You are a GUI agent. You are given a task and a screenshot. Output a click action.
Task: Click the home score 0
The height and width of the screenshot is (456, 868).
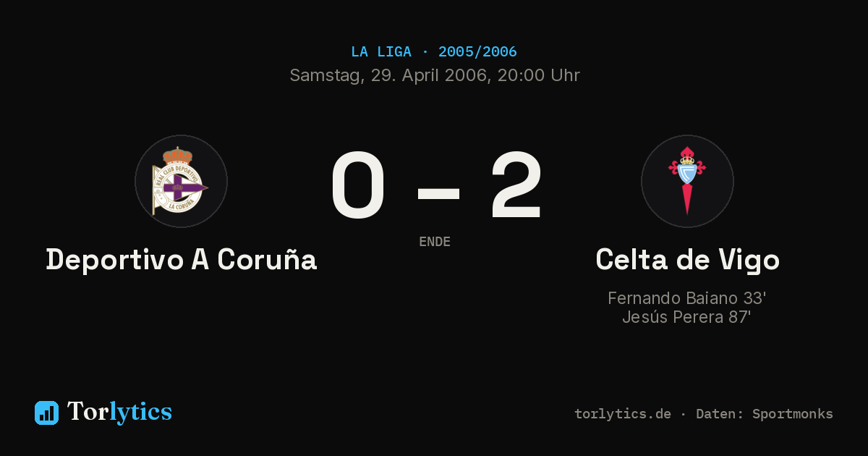358,185
